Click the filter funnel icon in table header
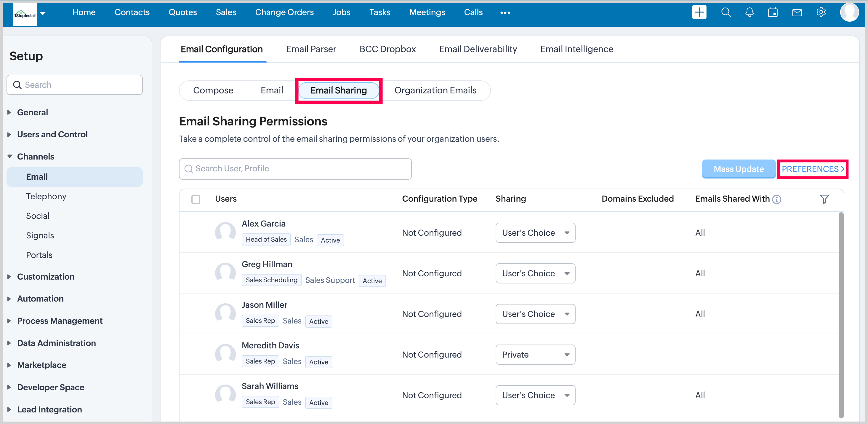This screenshot has width=868, height=424. [824, 199]
